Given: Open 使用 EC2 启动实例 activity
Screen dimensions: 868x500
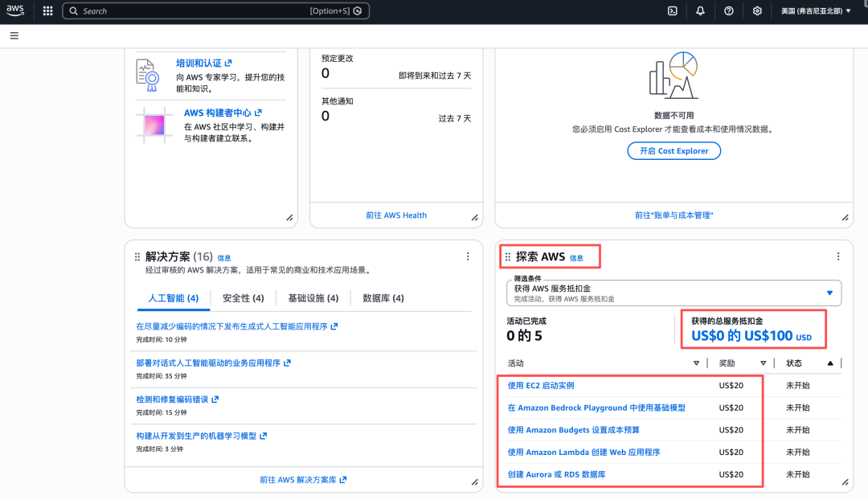Looking at the screenshot, I should tap(541, 385).
